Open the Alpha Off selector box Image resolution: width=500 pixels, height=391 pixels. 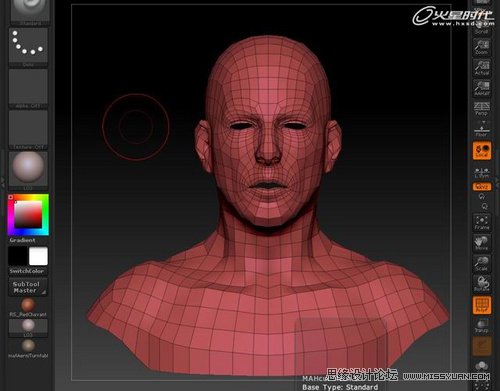pos(28,88)
